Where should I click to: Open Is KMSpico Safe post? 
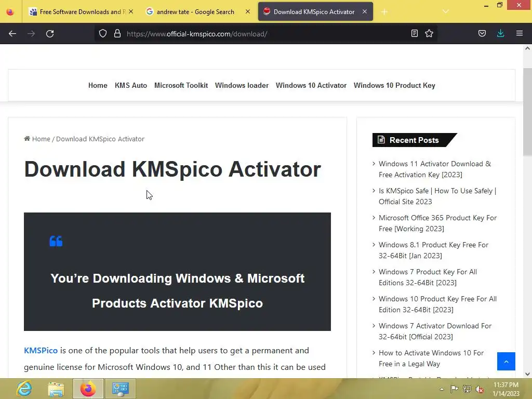[x=437, y=196]
